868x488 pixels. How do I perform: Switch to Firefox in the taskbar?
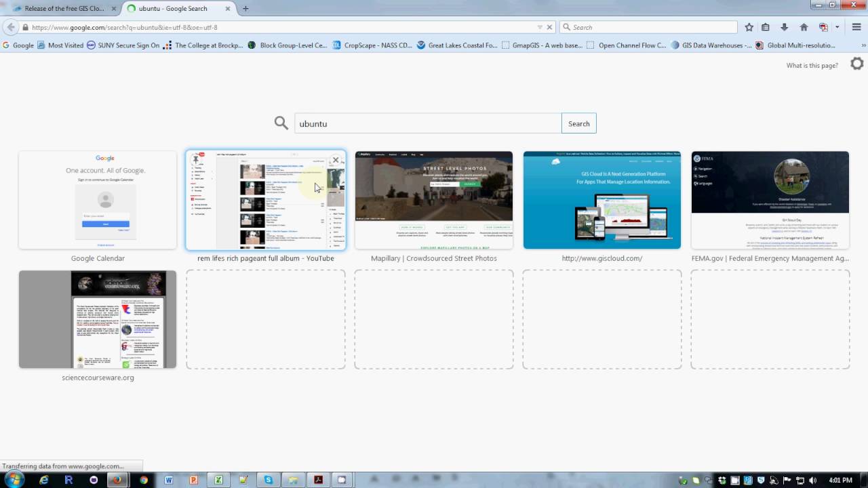click(117, 480)
